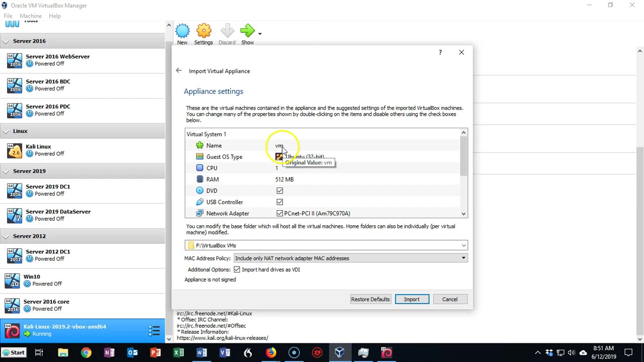Cancel the Import Virtual Appliance dialog
The height and width of the screenshot is (362, 644).
(450, 299)
